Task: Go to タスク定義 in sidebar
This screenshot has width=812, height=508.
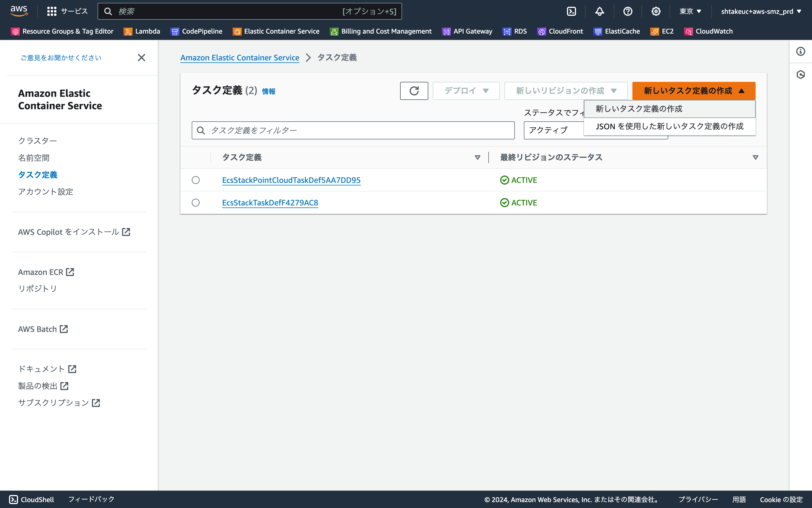Action: tap(38, 175)
